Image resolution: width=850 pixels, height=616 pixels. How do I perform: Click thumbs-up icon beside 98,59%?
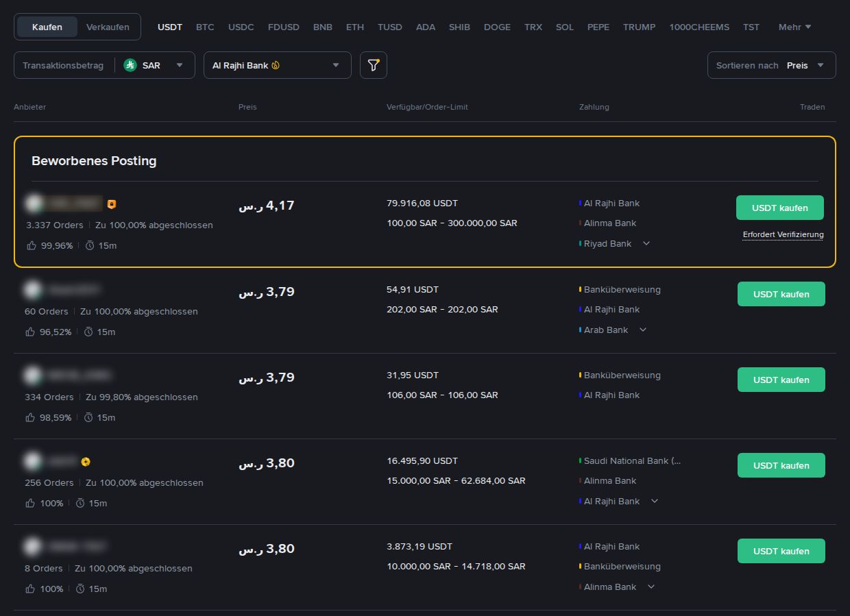pos(29,417)
